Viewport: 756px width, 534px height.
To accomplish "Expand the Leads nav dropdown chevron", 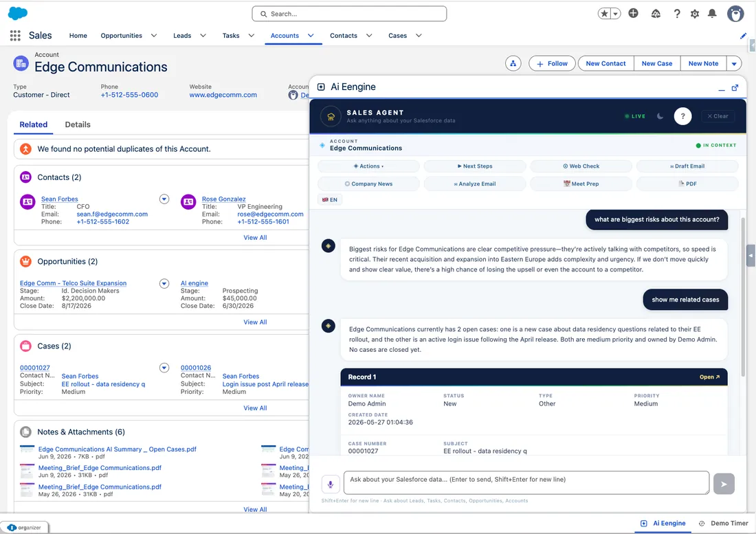I will pyautogui.click(x=203, y=35).
